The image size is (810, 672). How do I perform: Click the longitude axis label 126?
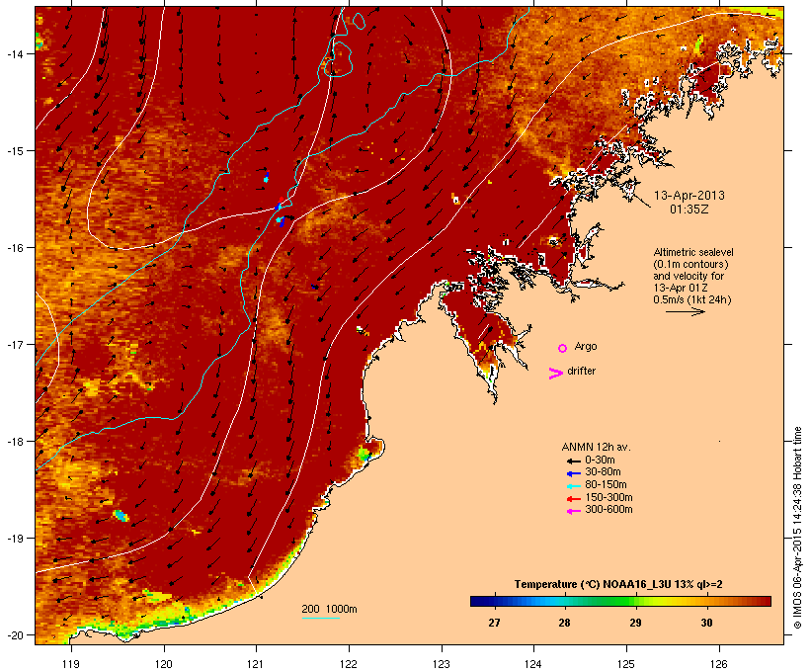coord(719,664)
